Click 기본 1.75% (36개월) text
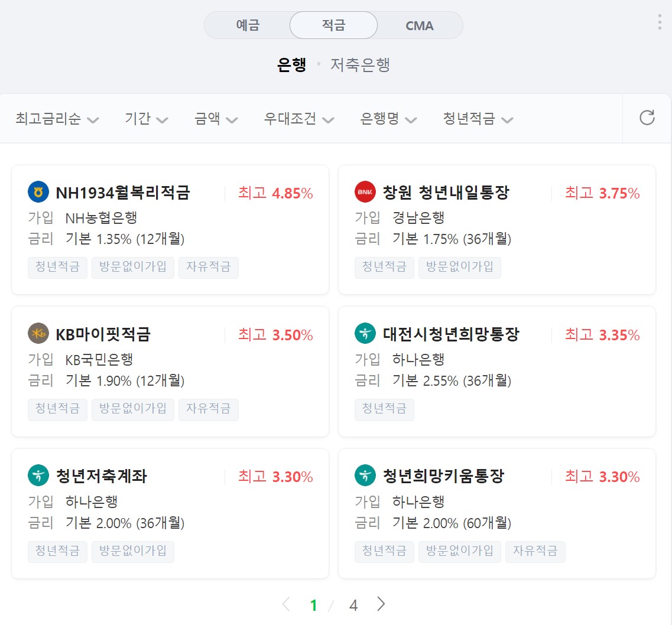 [452, 239]
